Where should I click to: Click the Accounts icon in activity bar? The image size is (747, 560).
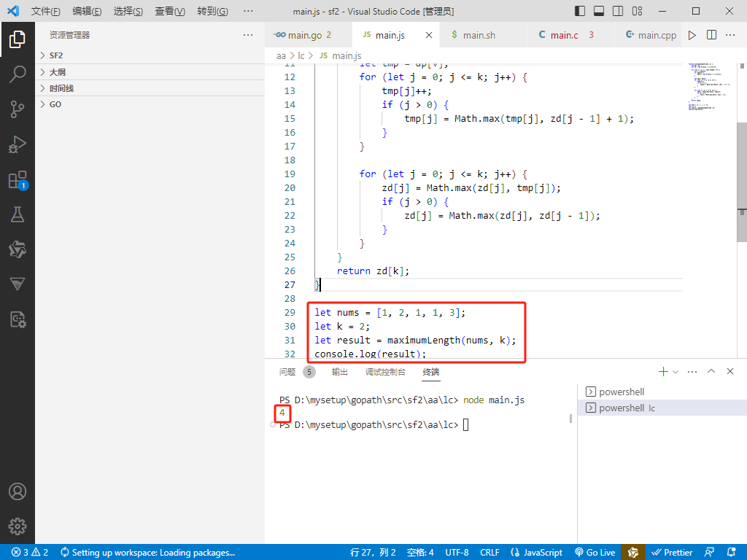[x=18, y=491]
